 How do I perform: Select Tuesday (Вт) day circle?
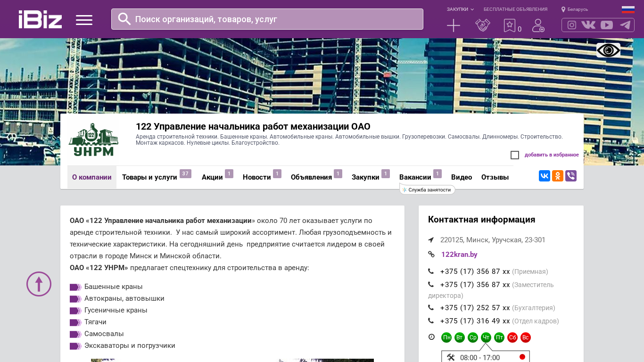pyautogui.click(x=460, y=337)
